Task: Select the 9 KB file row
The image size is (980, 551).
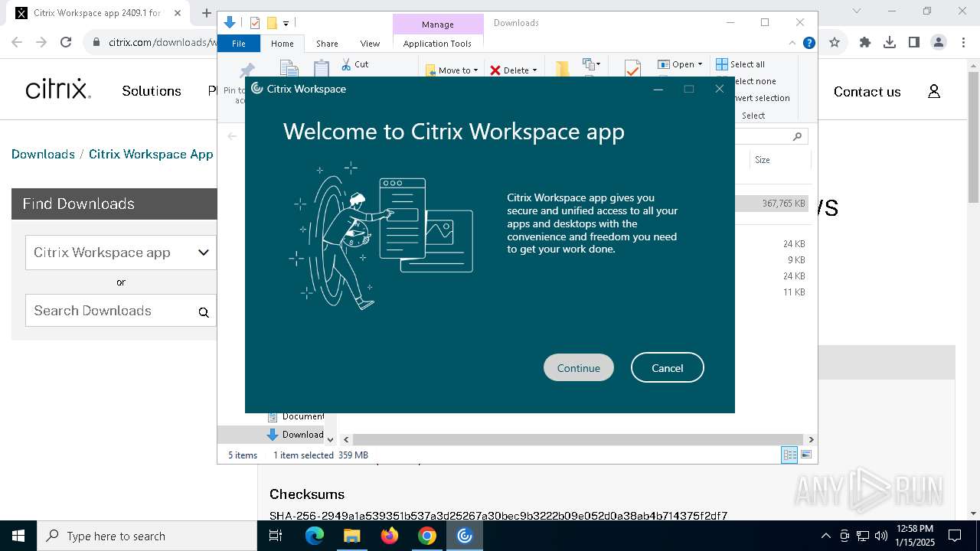Action: click(x=772, y=260)
